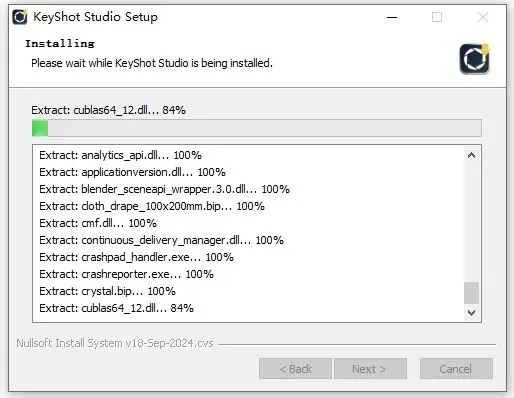
Task: Select the crashpad_handler.exe log entry
Action: [x=136, y=257]
